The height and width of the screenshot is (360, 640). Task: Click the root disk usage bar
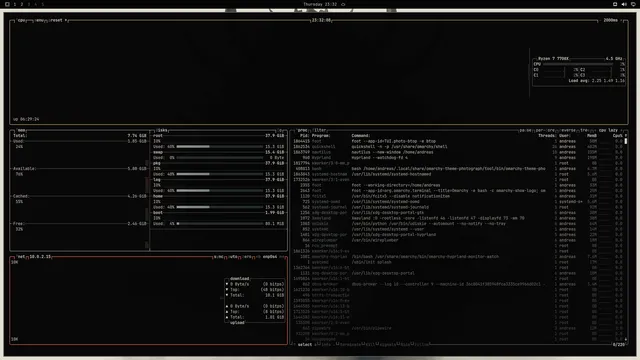click(x=220, y=147)
